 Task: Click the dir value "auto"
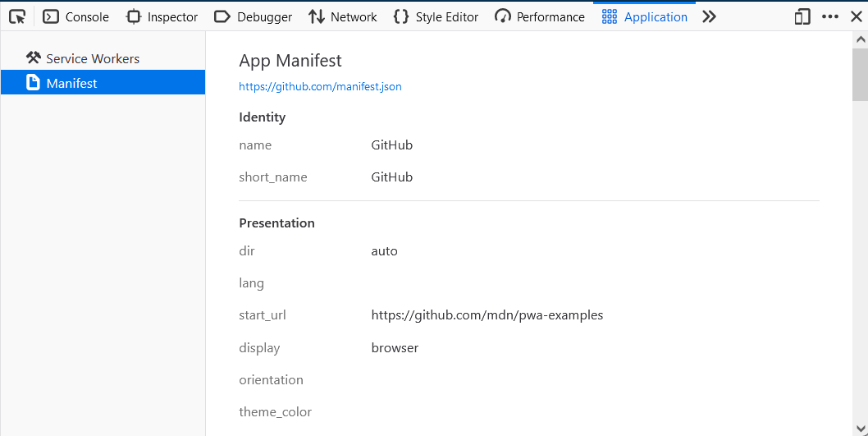click(384, 251)
